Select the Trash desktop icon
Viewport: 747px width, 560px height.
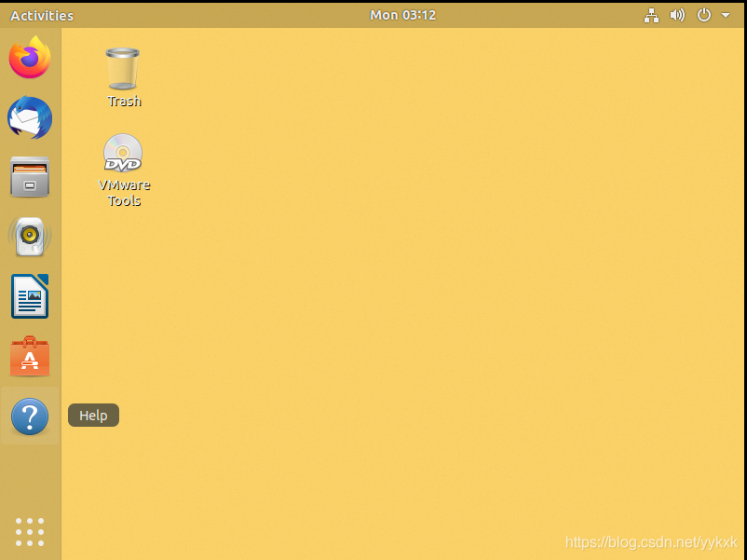pyautogui.click(x=123, y=69)
